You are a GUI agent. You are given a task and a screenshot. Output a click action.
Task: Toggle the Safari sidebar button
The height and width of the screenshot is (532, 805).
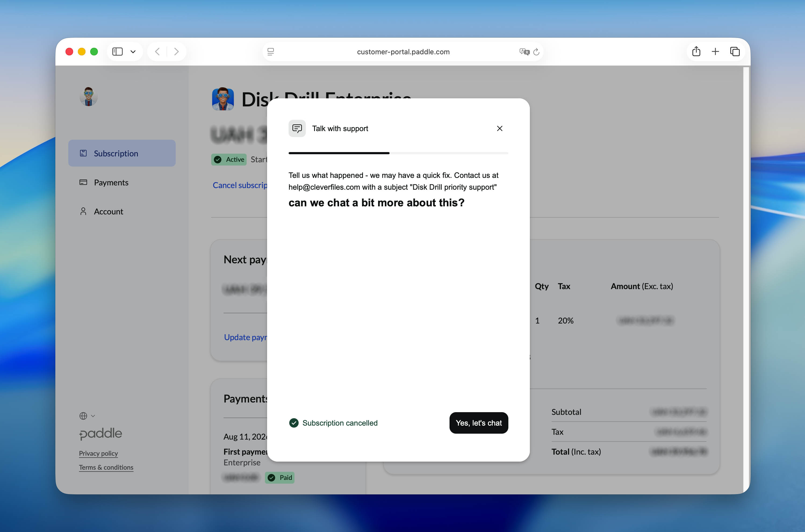coord(117,52)
